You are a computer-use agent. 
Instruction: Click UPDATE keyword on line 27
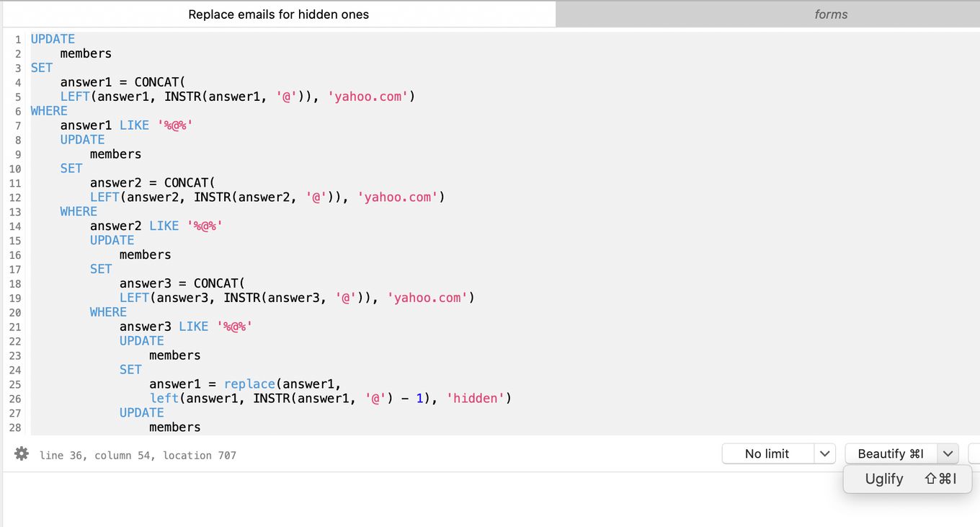pyautogui.click(x=141, y=413)
